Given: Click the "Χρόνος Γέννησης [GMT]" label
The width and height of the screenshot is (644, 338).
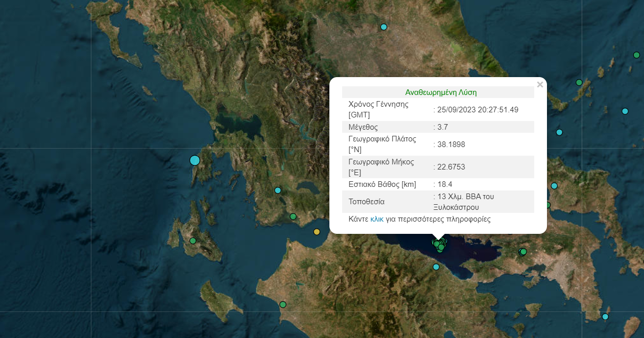Looking at the screenshot, I should tap(378, 109).
